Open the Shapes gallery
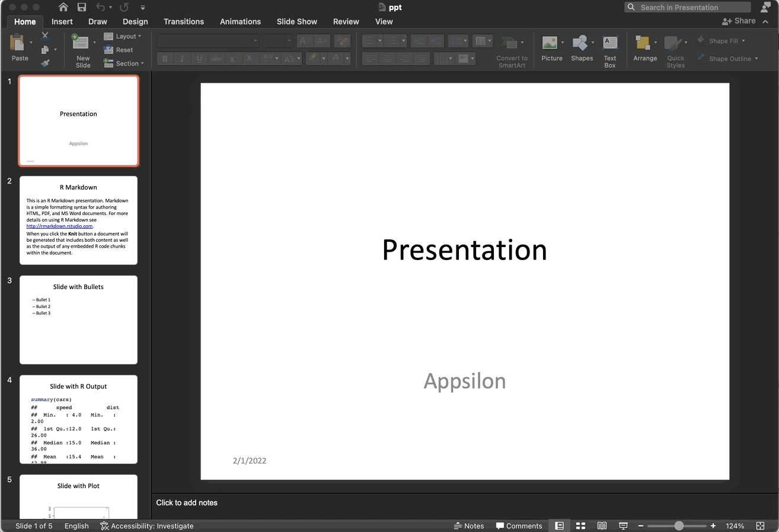 point(582,47)
